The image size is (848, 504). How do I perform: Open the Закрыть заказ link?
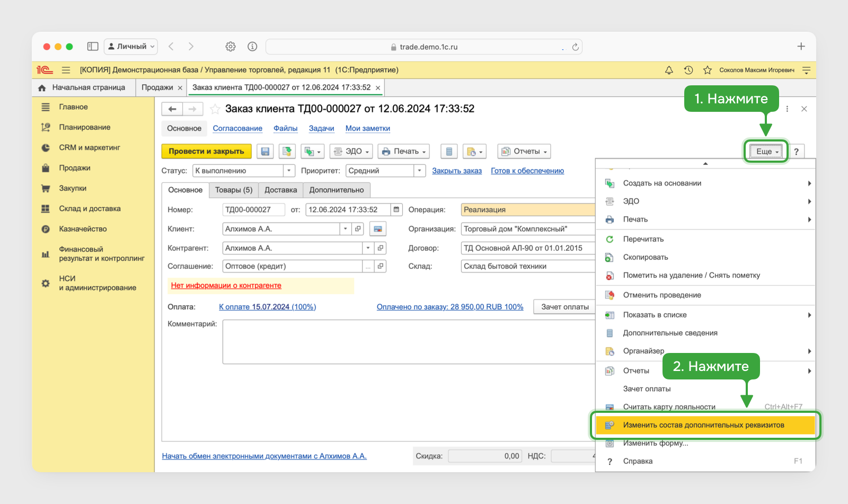[457, 171]
